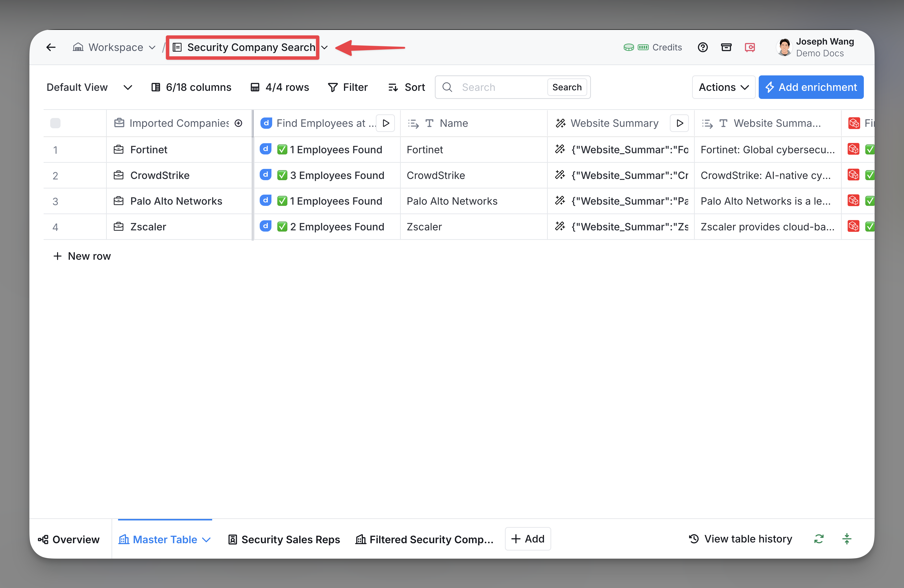Open the 4/4 rows selector
This screenshot has height=588, width=904.
point(280,87)
